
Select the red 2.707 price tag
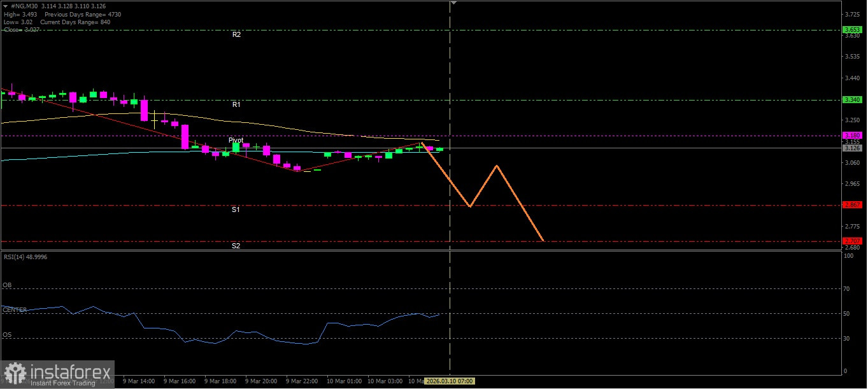coord(852,241)
